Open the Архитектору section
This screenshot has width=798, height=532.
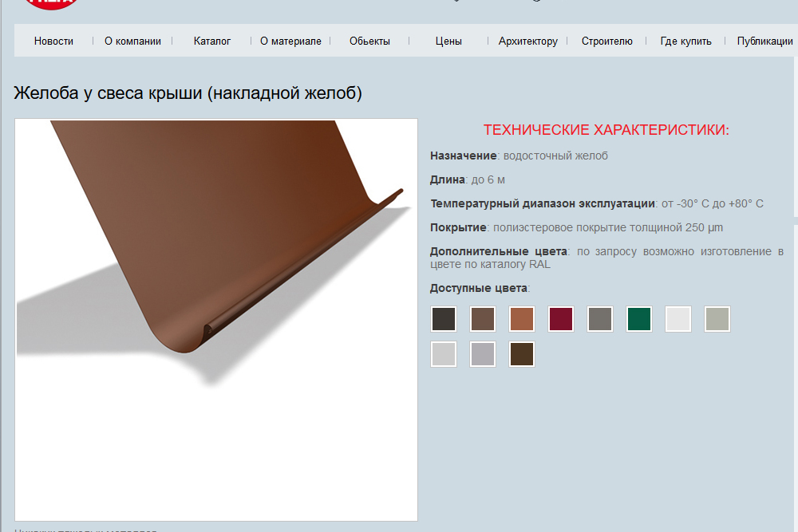click(527, 41)
